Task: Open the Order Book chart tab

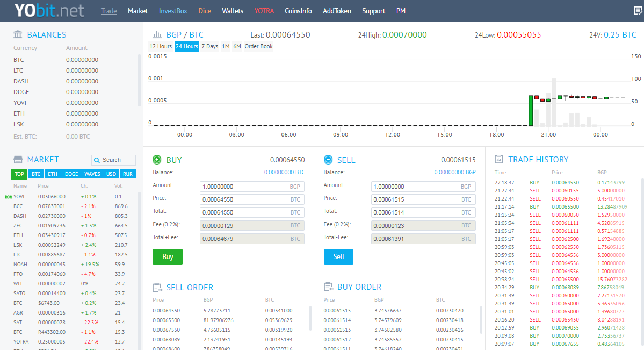Action: (258, 46)
